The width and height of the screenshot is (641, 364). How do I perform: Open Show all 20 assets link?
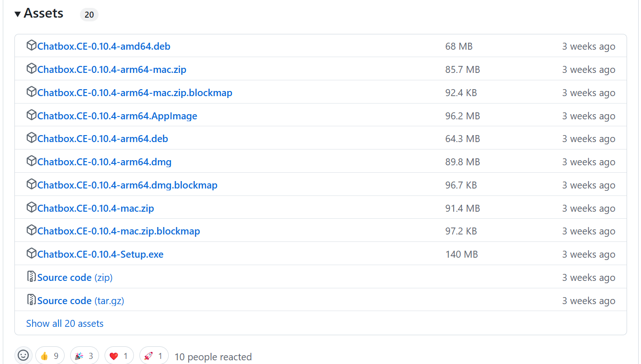(x=65, y=324)
